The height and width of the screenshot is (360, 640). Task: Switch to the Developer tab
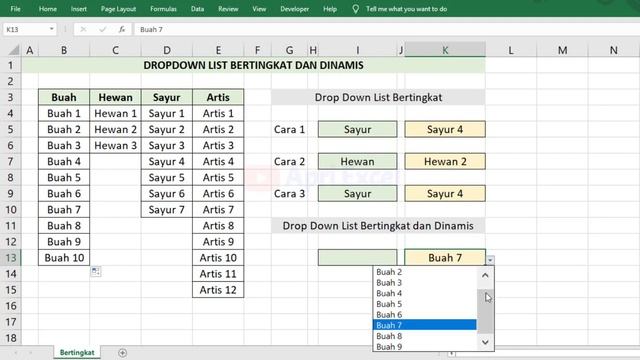(x=294, y=9)
